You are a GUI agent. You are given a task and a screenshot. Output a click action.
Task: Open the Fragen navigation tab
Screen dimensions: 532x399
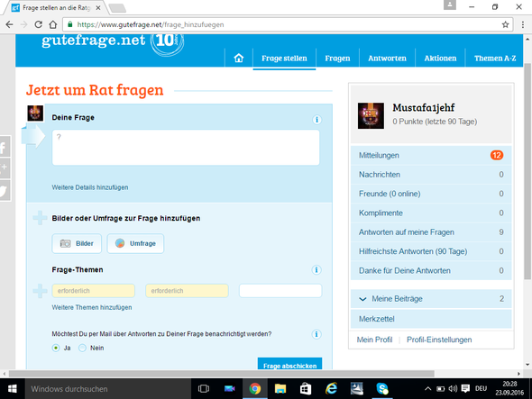pyautogui.click(x=337, y=59)
